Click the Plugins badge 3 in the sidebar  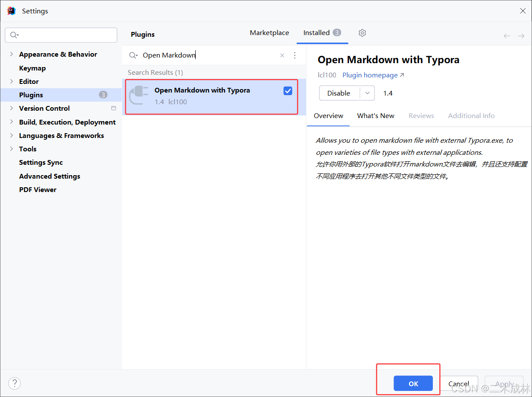103,95
